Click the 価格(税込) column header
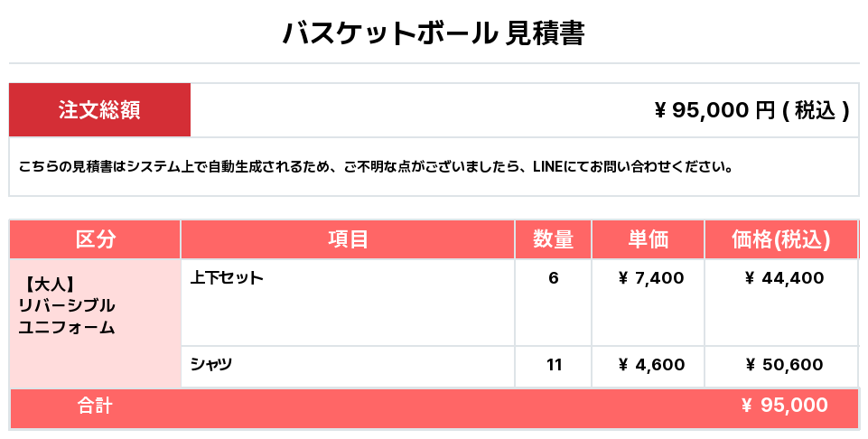This screenshot has height=439, width=868. [780, 239]
